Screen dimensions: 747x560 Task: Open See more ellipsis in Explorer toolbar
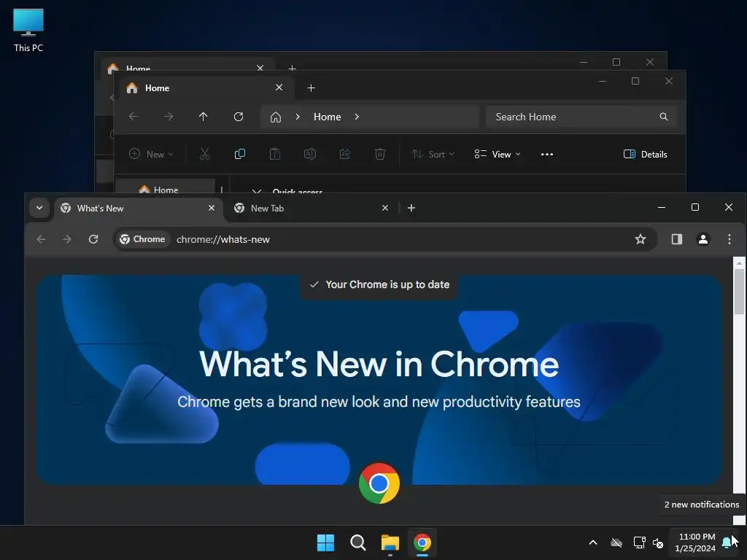(547, 155)
